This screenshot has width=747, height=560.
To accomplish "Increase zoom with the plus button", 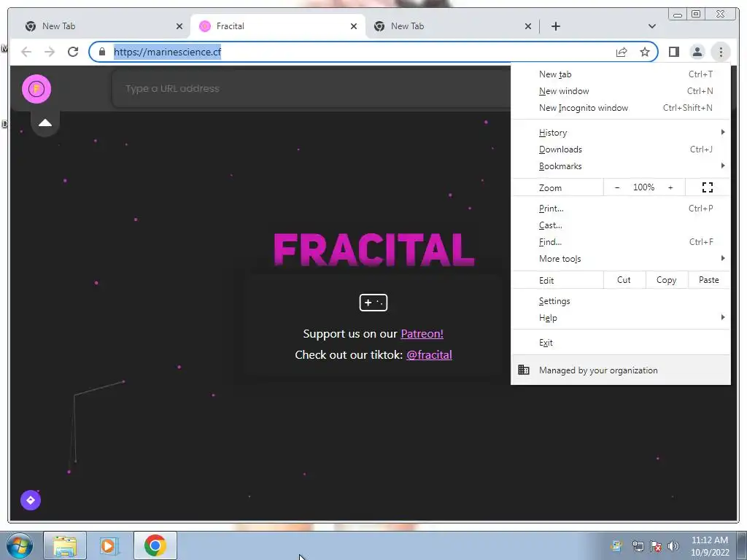I will 670,187.
